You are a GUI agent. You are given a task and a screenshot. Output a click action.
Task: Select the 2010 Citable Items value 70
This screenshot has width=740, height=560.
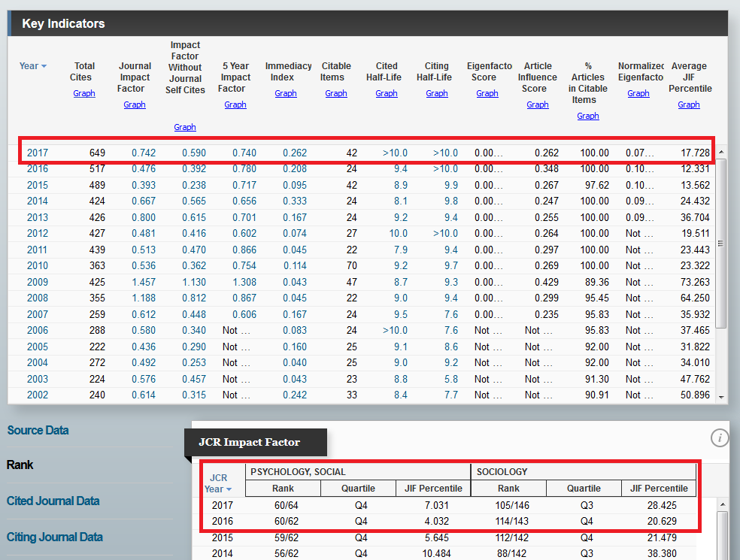[352, 265]
